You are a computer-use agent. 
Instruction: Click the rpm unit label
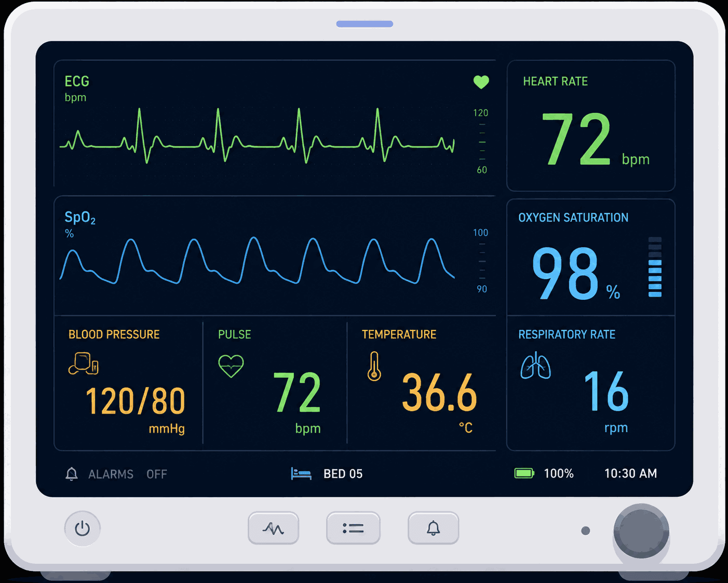pyautogui.click(x=616, y=428)
